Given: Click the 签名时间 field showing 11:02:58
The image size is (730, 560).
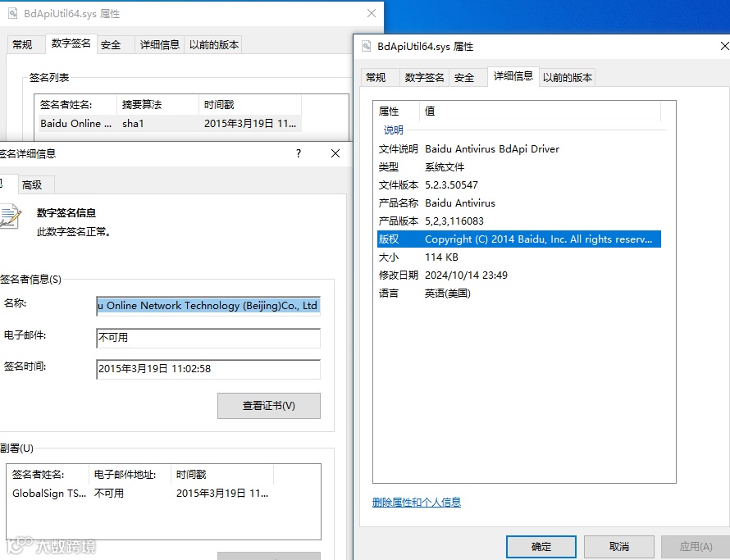Looking at the screenshot, I should click(x=208, y=369).
